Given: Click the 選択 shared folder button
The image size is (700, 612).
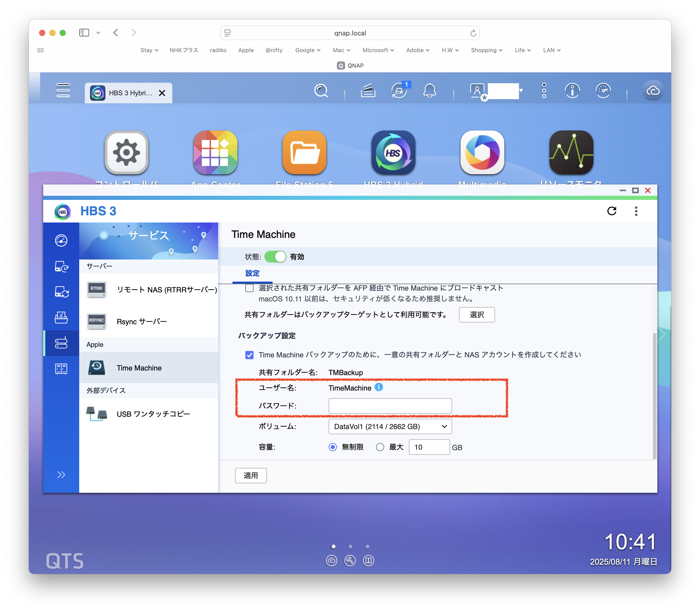Looking at the screenshot, I should 477,314.
